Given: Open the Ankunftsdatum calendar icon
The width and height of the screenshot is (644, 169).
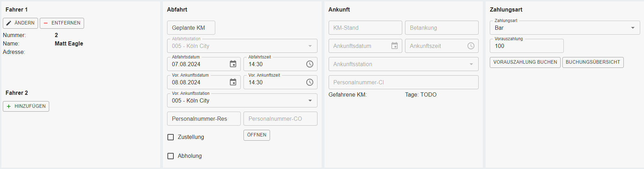Looking at the screenshot, I should click(x=395, y=46).
